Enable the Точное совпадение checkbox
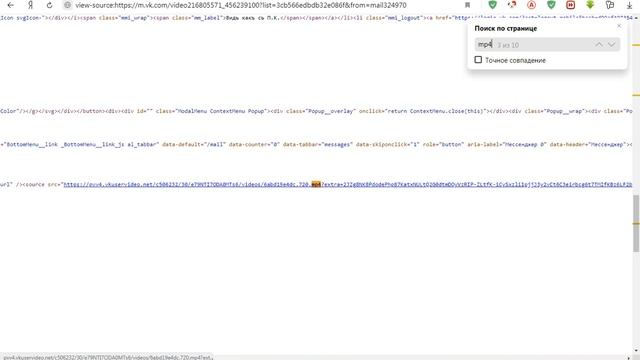640x360 pixels. pyautogui.click(x=478, y=60)
